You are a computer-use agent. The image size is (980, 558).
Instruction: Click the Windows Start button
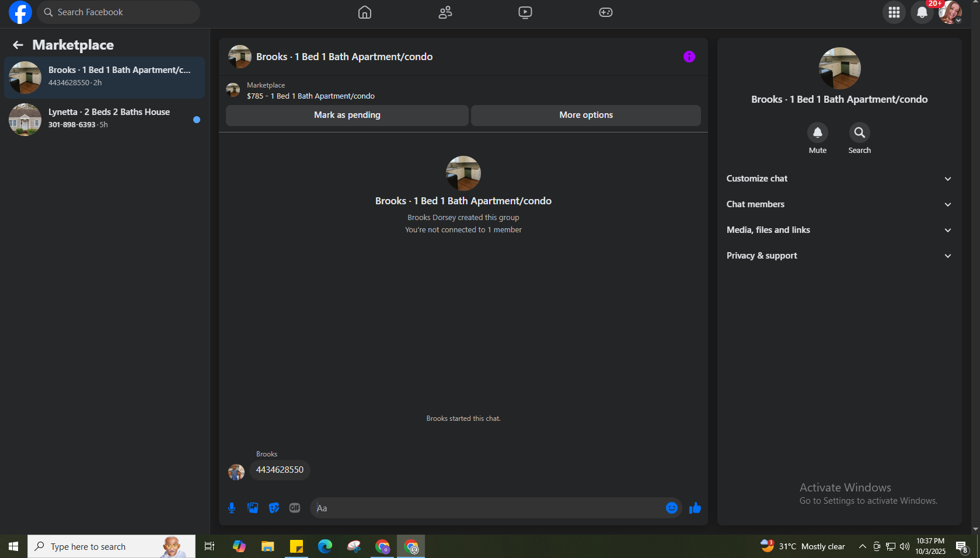(x=13, y=546)
